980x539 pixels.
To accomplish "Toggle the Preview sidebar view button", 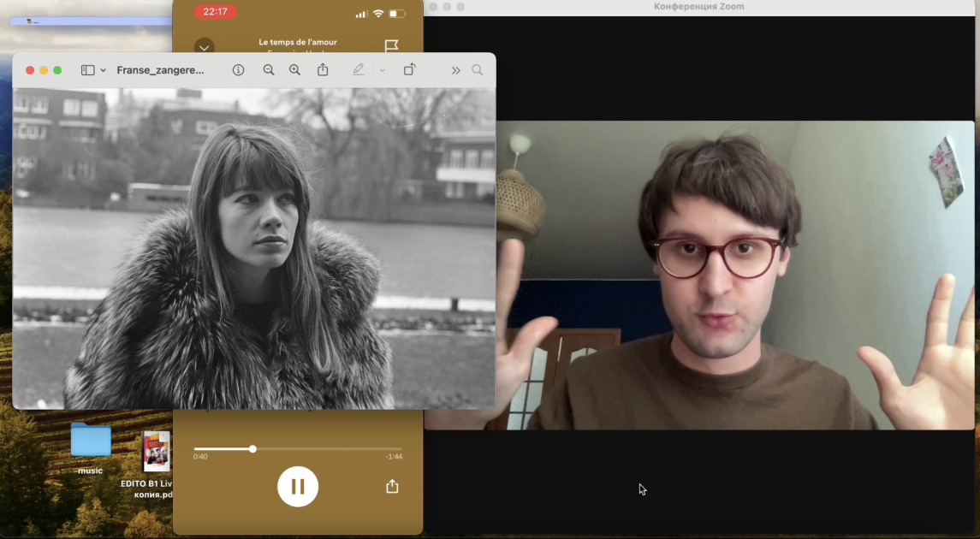I will 87,70.
